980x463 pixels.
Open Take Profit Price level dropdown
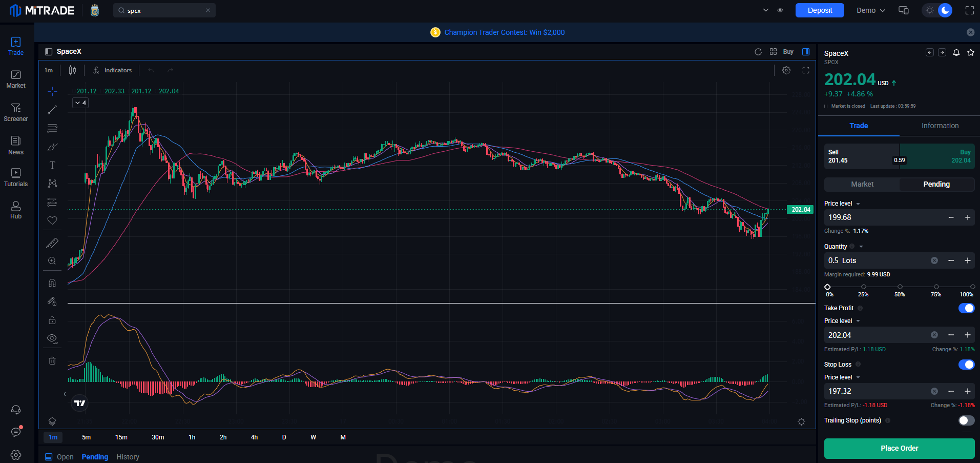coord(842,321)
